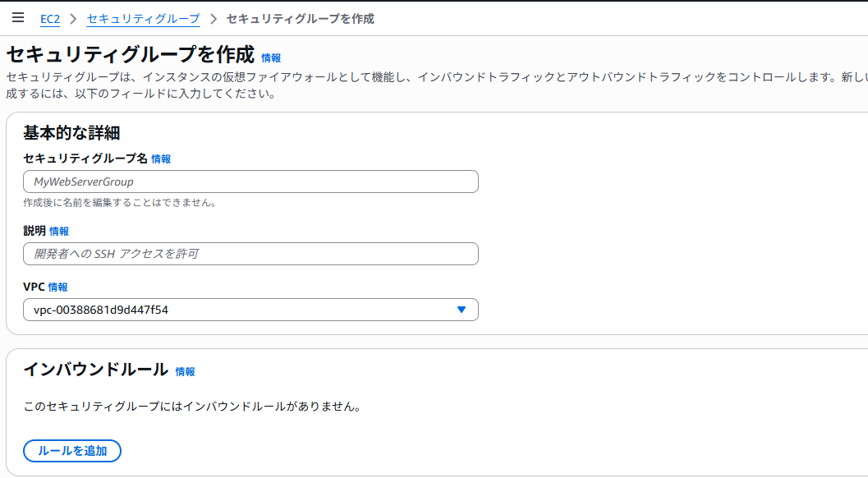Viewport: 868px width, 478px height.
Task: Open the AWS console navigation menu
Action: click(18, 16)
